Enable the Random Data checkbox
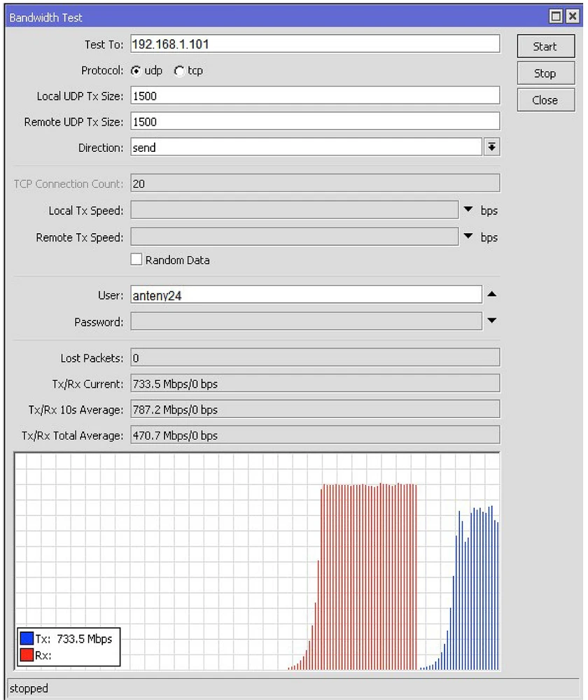The height and width of the screenshot is (700, 588). tap(136, 260)
